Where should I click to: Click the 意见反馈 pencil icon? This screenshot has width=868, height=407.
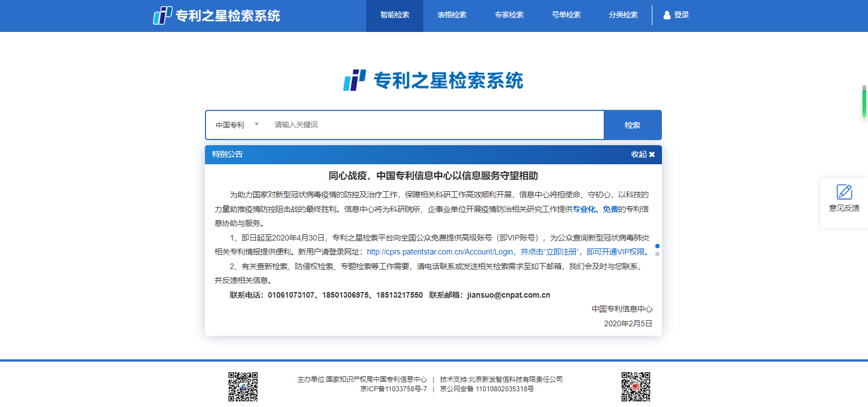pos(844,192)
